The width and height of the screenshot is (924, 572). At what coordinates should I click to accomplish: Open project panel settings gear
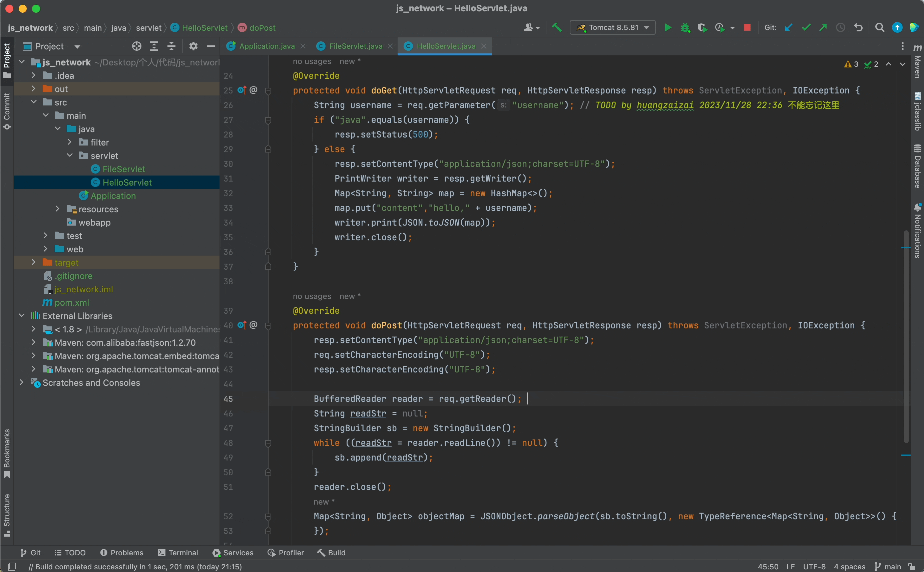pyautogui.click(x=193, y=46)
